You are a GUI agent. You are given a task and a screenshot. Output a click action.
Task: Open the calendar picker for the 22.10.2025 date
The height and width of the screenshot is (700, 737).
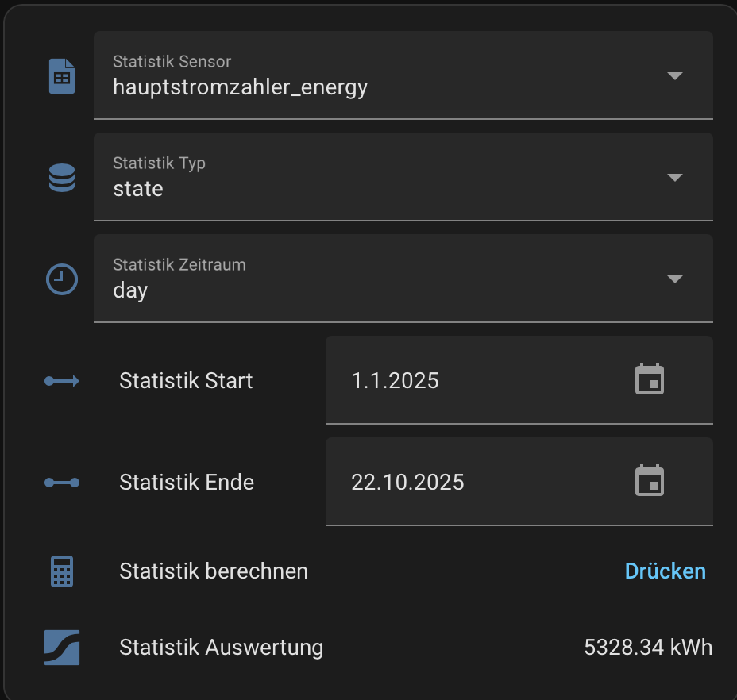pos(650,481)
